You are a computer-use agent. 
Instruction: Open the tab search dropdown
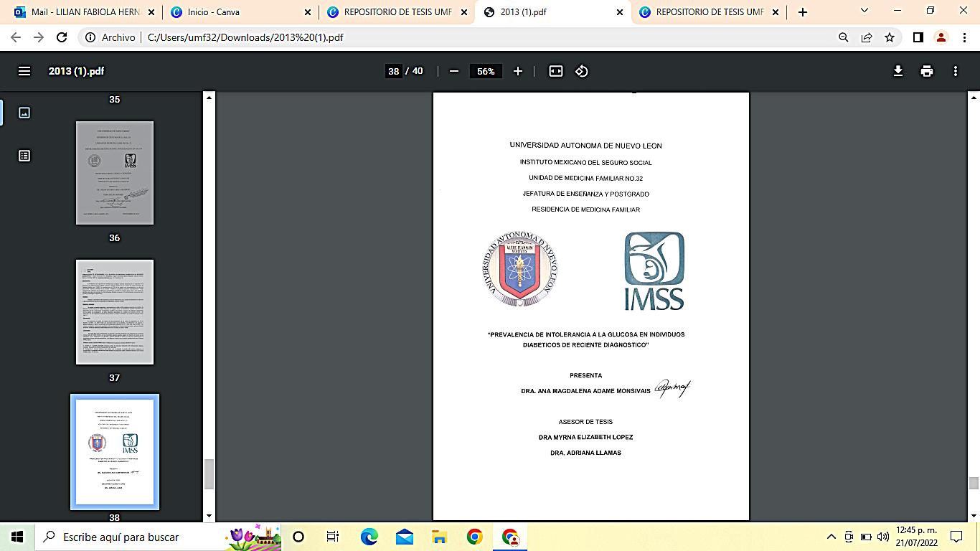pos(864,11)
